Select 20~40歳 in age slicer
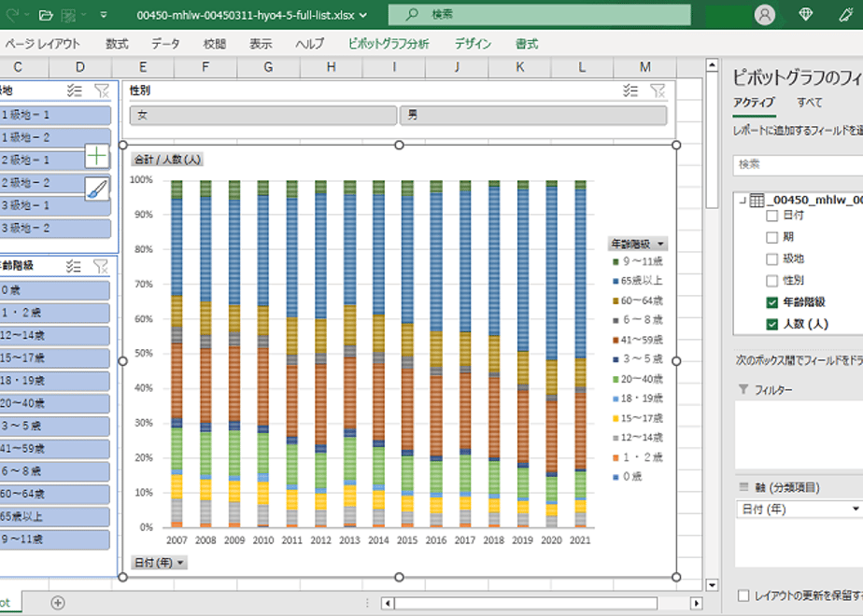Viewport: 863px width, 616px height. pyautogui.click(x=54, y=404)
